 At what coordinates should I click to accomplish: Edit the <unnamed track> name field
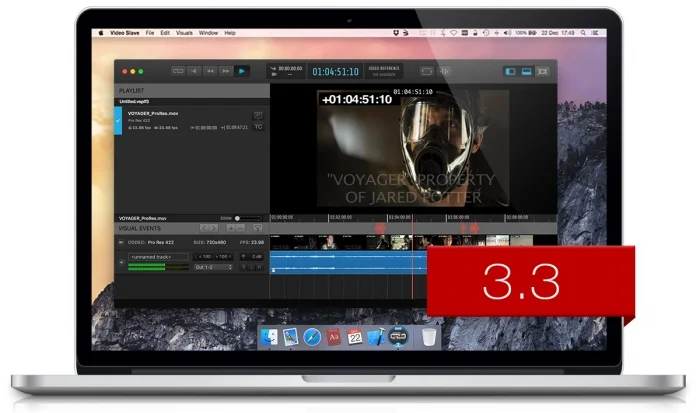tap(158, 257)
